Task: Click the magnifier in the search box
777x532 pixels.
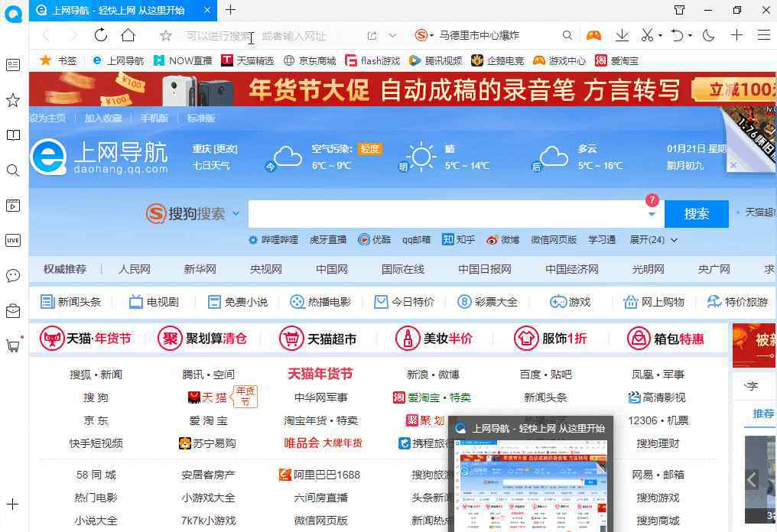Action: point(567,35)
